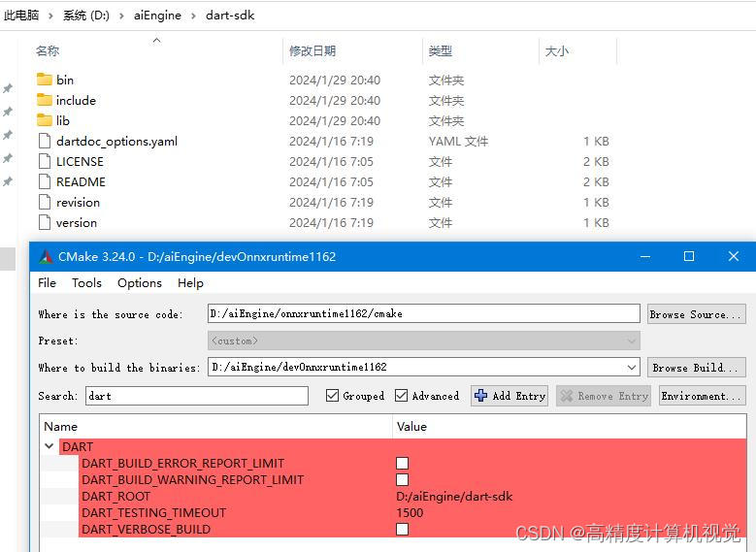Open the CMake Options menu
Screen dimensions: 756x552
coord(140,283)
